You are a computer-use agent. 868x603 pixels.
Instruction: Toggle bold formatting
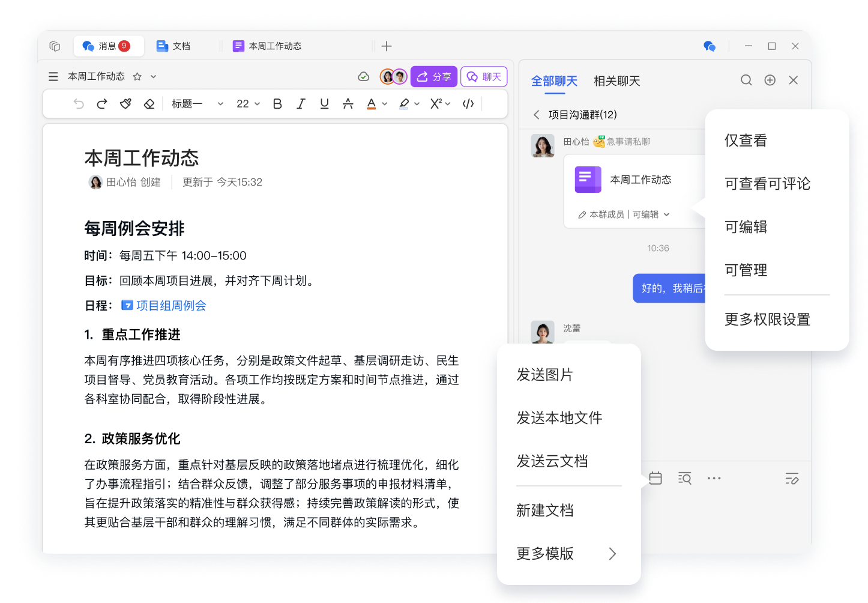coord(277,104)
